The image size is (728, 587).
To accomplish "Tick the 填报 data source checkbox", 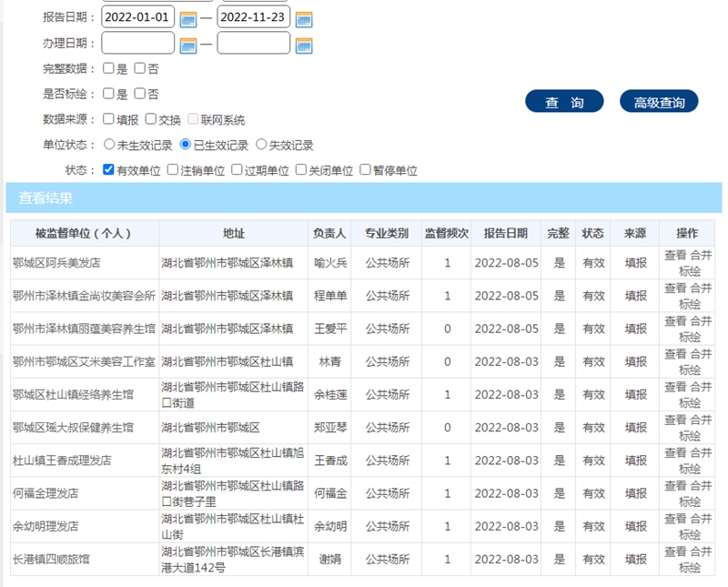I will tap(108, 119).
